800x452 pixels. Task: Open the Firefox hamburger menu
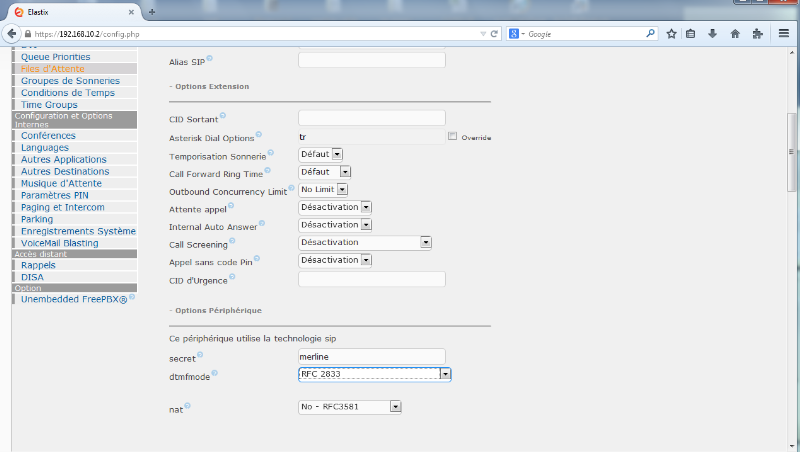(782, 33)
